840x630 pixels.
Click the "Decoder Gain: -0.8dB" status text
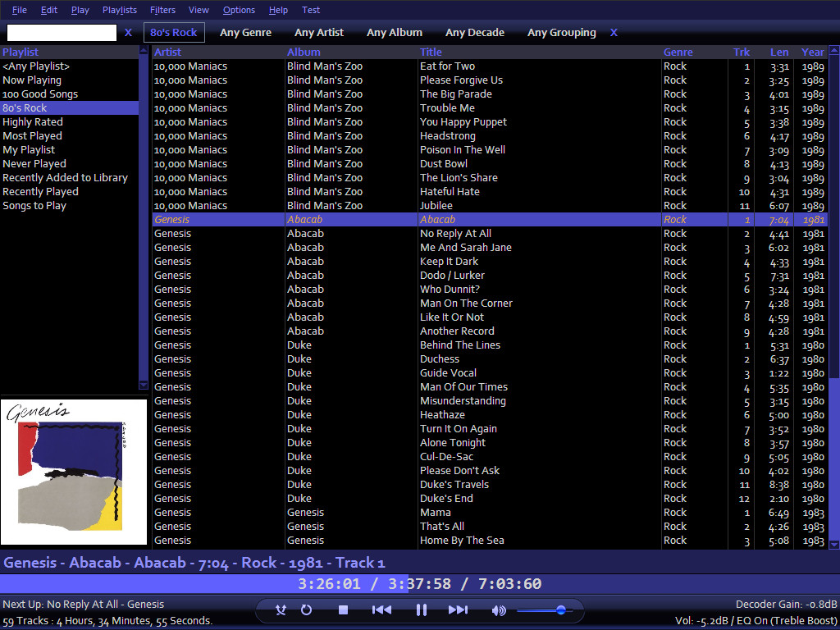tap(786, 605)
